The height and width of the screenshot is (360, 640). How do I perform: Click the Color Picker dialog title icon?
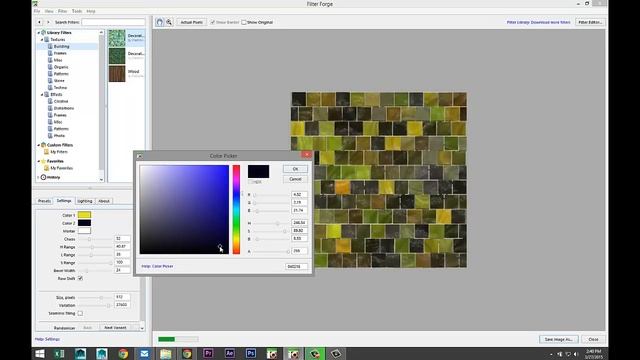tap(140, 156)
